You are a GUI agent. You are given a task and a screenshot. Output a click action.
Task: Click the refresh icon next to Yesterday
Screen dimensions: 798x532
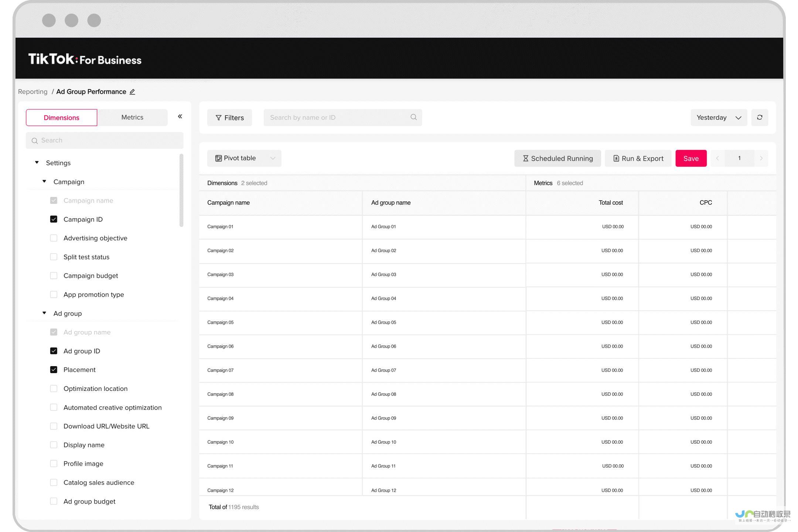point(760,117)
